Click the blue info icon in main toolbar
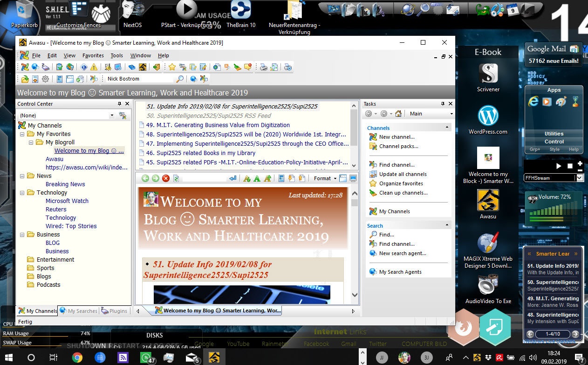Image resolution: width=588 pixels, height=365 pixels. click(84, 67)
